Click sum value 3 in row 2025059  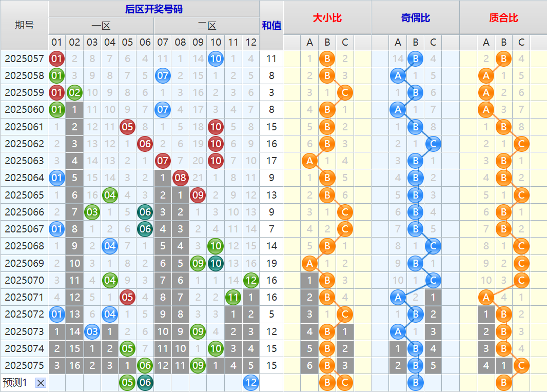271,92
